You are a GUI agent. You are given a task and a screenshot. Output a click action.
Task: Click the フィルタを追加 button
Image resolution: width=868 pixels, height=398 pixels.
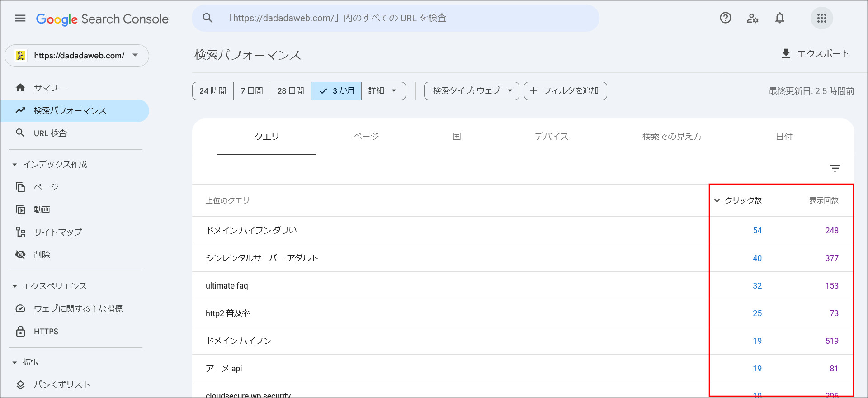[566, 91]
